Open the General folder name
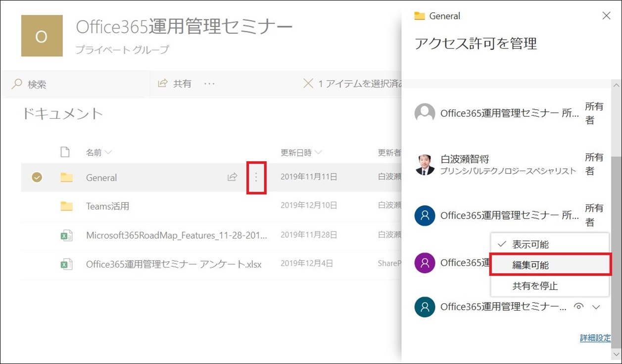The image size is (622, 364). (101, 178)
